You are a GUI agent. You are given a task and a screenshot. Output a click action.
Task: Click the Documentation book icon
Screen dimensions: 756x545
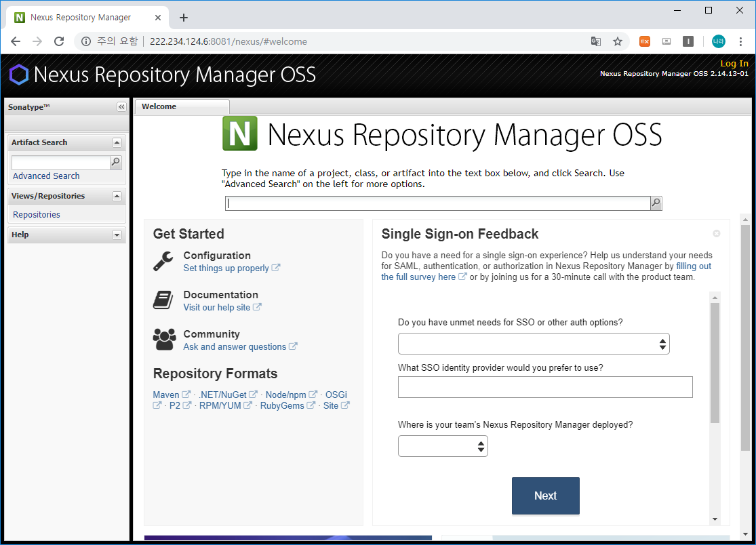pos(163,300)
